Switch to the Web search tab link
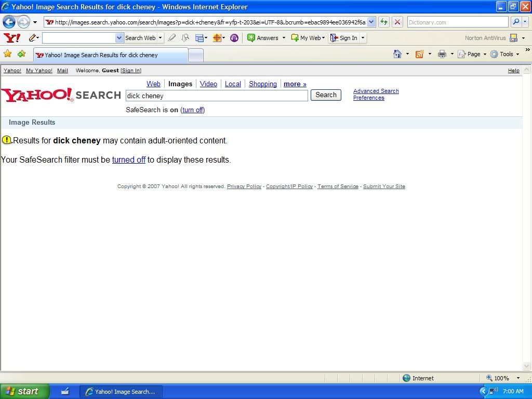This screenshot has width=532, height=399. point(153,84)
